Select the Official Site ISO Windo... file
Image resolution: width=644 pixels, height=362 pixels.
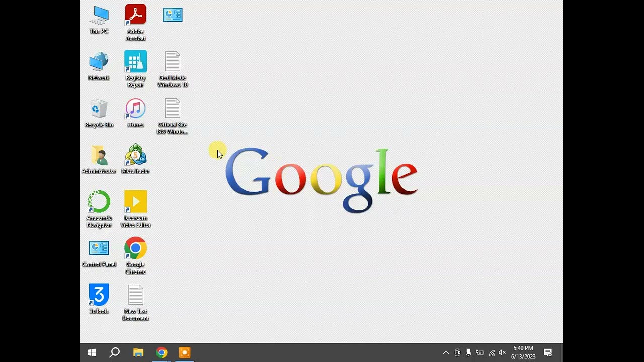click(x=173, y=116)
